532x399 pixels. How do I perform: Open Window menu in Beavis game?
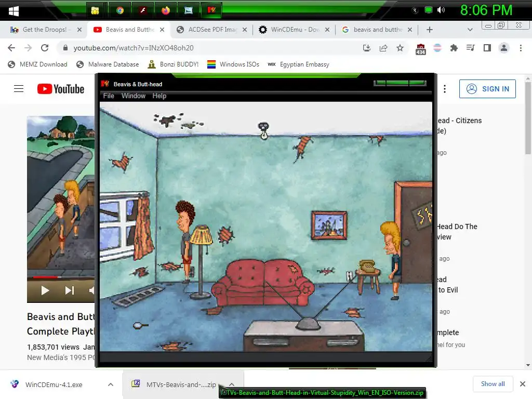click(x=134, y=96)
